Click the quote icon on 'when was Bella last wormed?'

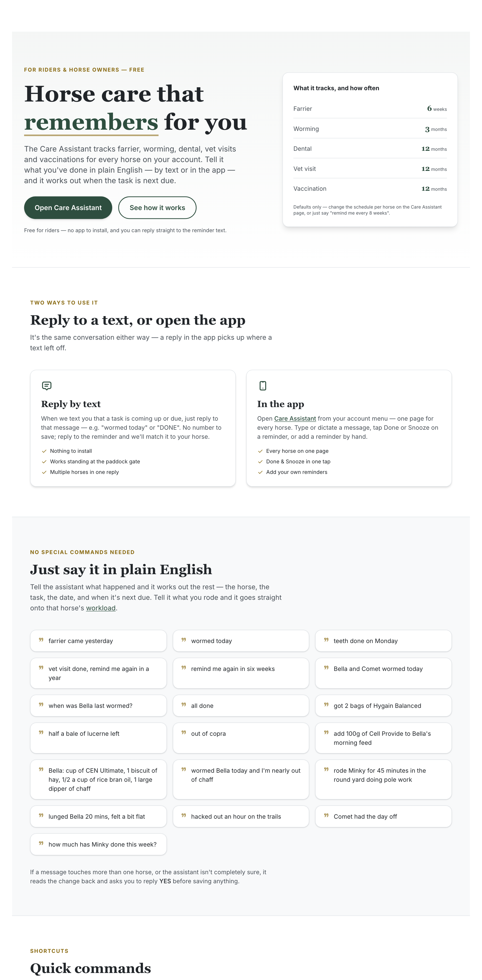[x=41, y=705]
